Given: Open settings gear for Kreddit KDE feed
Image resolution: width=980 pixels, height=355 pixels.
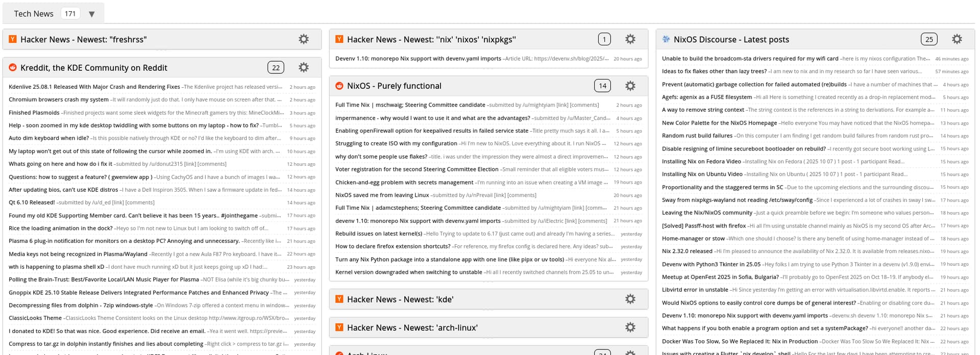Looking at the screenshot, I should pos(304,67).
